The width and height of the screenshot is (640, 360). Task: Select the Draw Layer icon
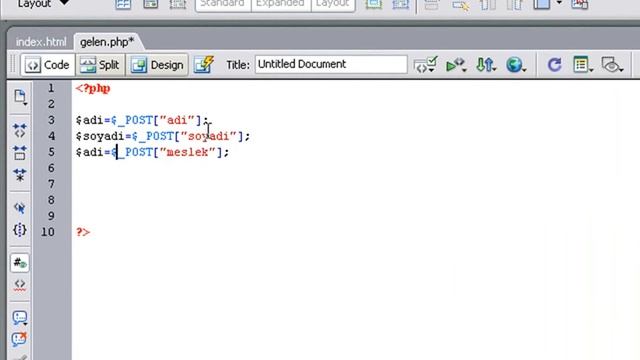click(x=178, y=4)
